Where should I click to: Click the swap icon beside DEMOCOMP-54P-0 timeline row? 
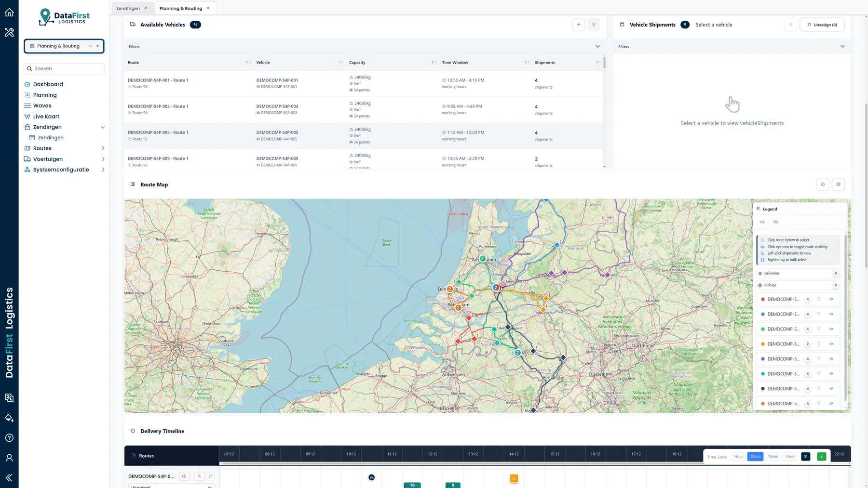(210, 476)
